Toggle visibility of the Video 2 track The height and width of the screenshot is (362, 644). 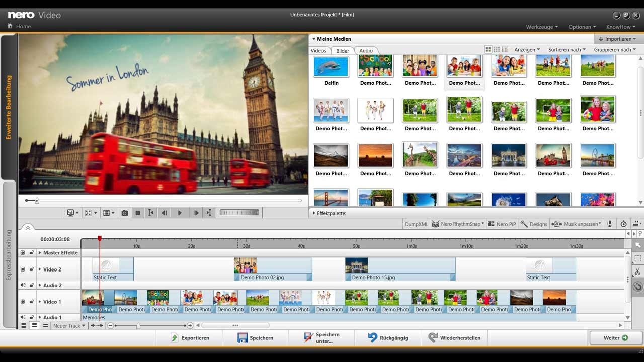23,269
